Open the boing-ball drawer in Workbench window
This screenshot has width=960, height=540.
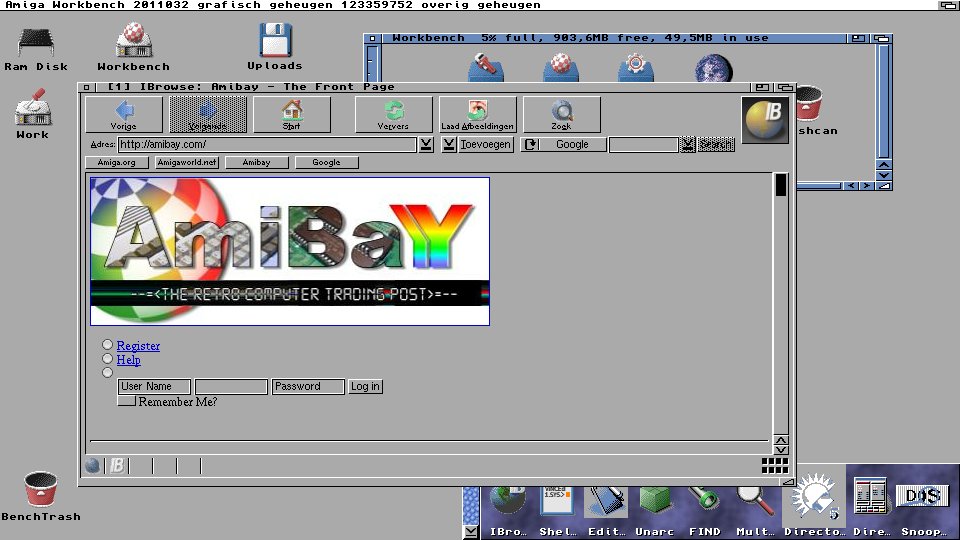point(560,68)
